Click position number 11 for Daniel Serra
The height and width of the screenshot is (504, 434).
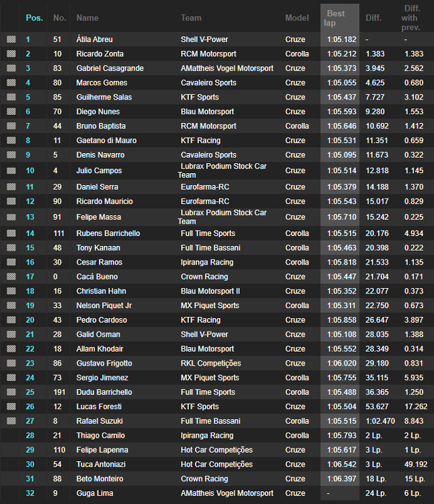click(29, 186)
